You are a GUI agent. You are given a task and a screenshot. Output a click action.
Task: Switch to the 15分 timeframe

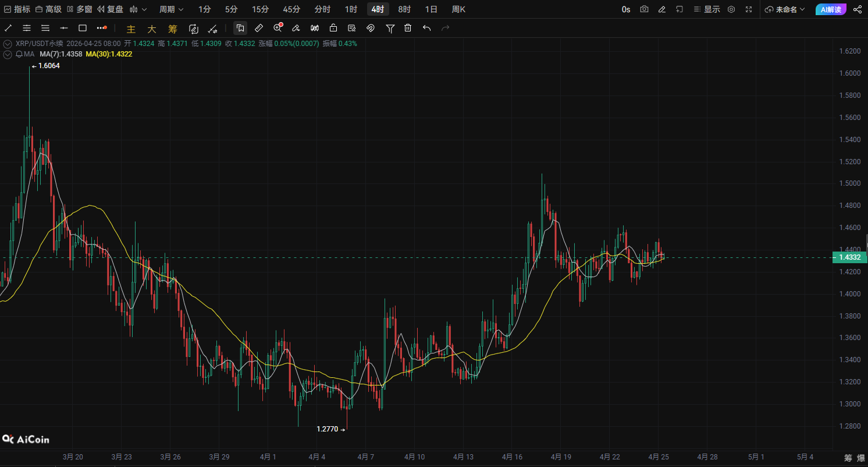tap(260, 9)
